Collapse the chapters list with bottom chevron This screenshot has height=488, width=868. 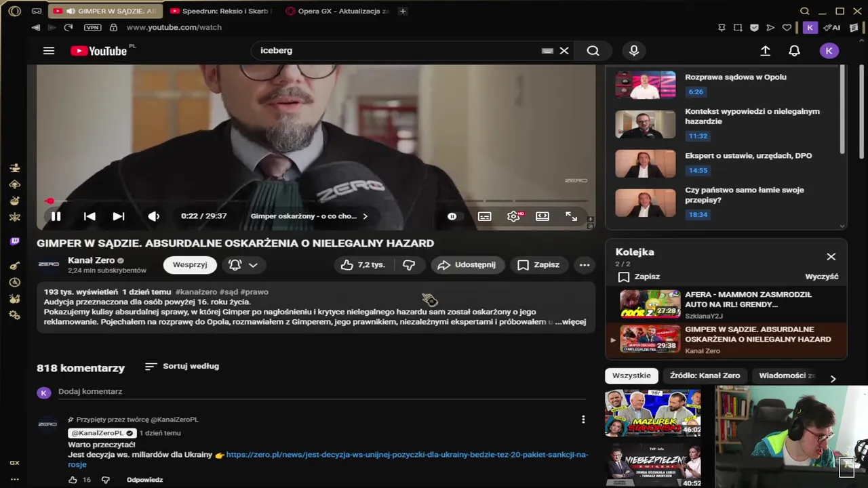pyautogui.click(x=842, y=226)
